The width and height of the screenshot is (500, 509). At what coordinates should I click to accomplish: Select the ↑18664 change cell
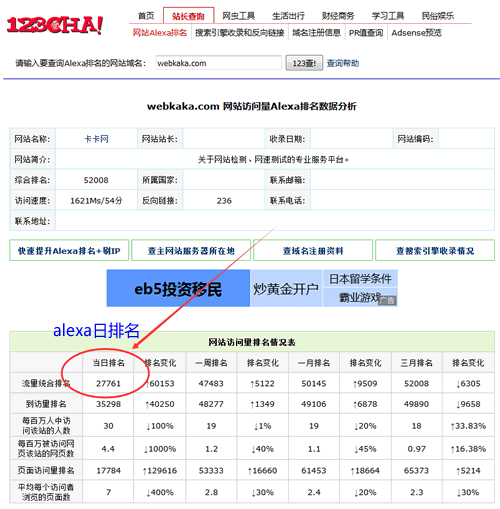365,470
